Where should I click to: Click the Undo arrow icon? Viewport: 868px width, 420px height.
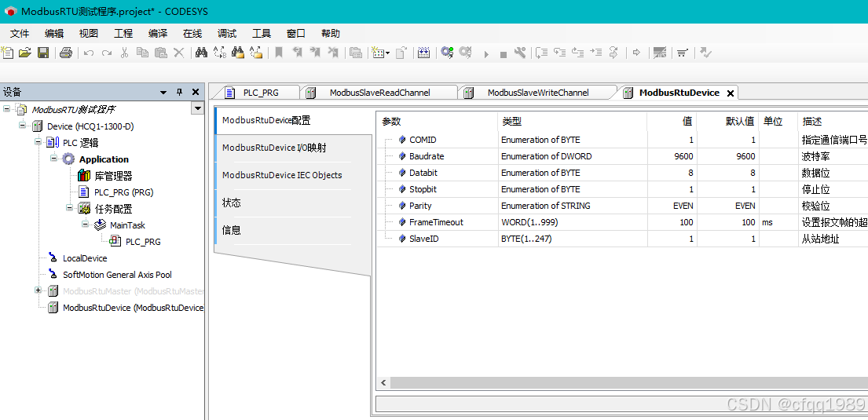pos(89,53)
